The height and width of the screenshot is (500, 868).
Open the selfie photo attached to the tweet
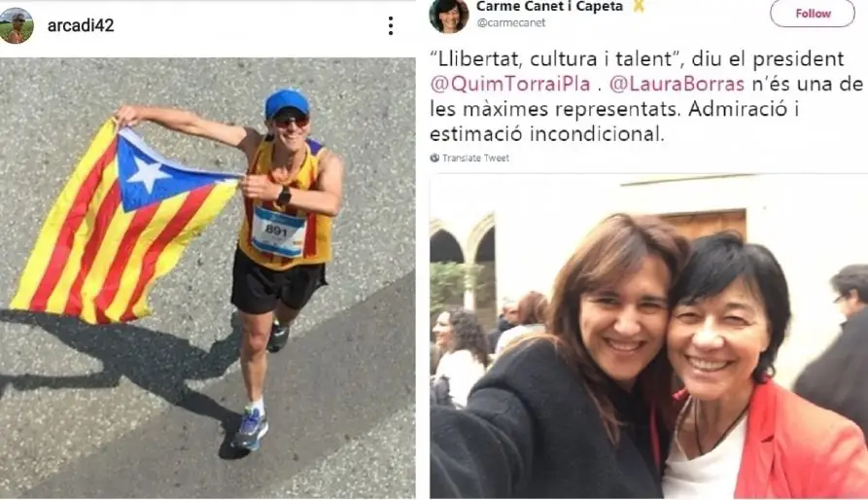point(648,337)
